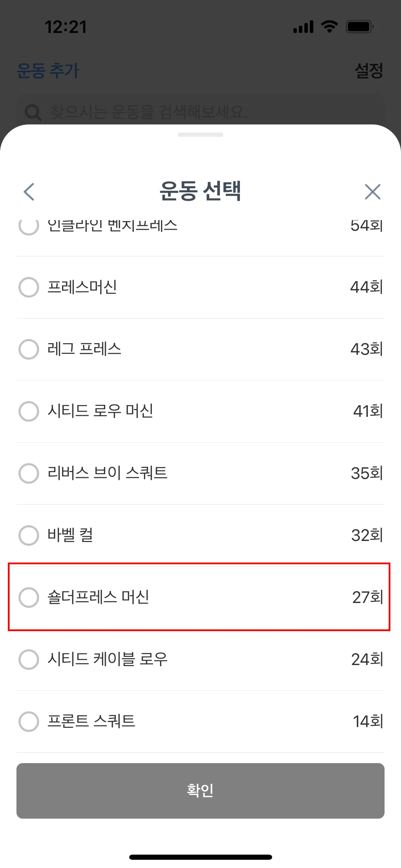The height and width of the screenshot is (868, 401).
Task: Select the 숄더프레스 머신 radio button
Action: (x=29, y=598)
